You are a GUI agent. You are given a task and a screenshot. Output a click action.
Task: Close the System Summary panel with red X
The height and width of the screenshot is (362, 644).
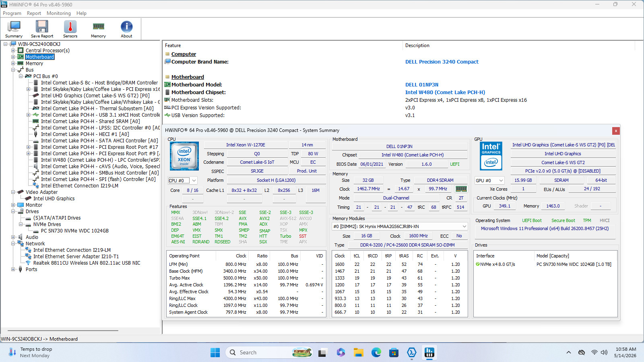pyautogui.click(x=616, y=131)
